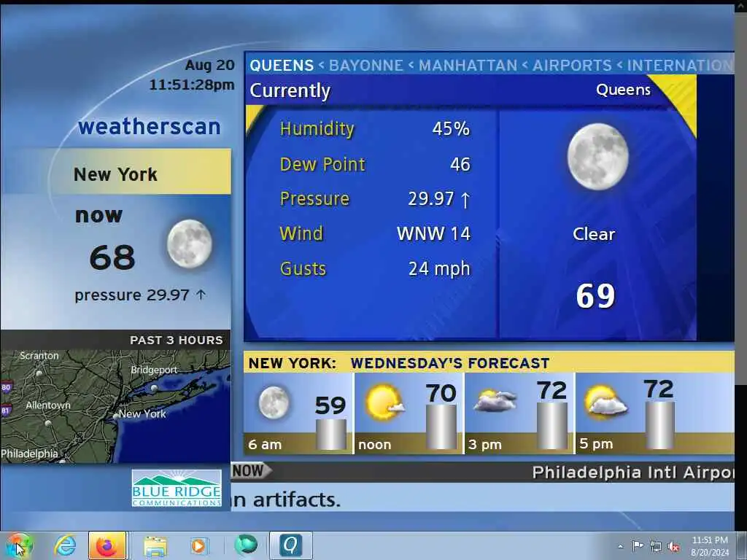Click the 6 am moon forecast icon
This screenshot has width=747, height=560.
(274, 402)
